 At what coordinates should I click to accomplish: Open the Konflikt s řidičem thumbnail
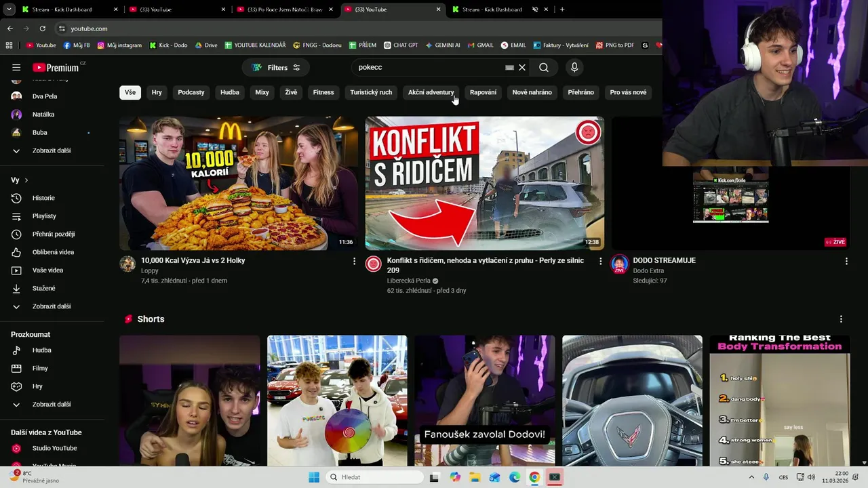[485, 183]
